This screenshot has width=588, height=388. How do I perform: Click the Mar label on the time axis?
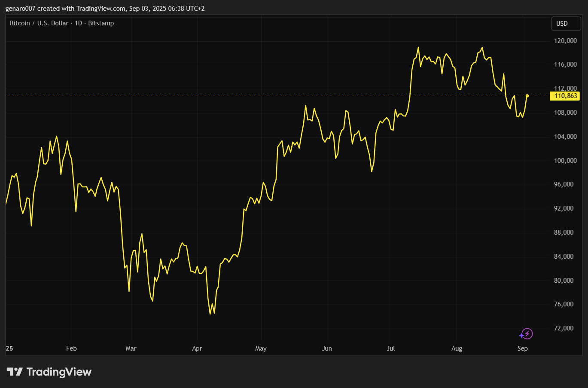[x=131, y=348]
